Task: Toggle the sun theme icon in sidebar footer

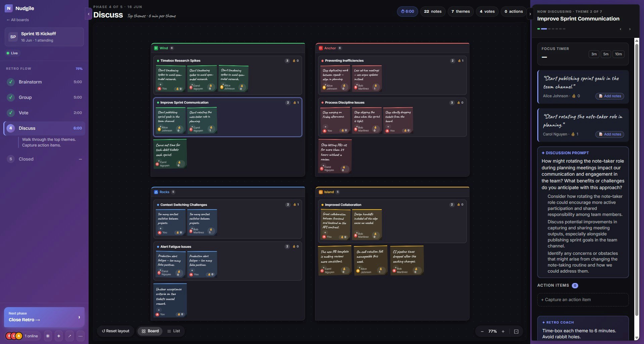Action: point(48,336)
